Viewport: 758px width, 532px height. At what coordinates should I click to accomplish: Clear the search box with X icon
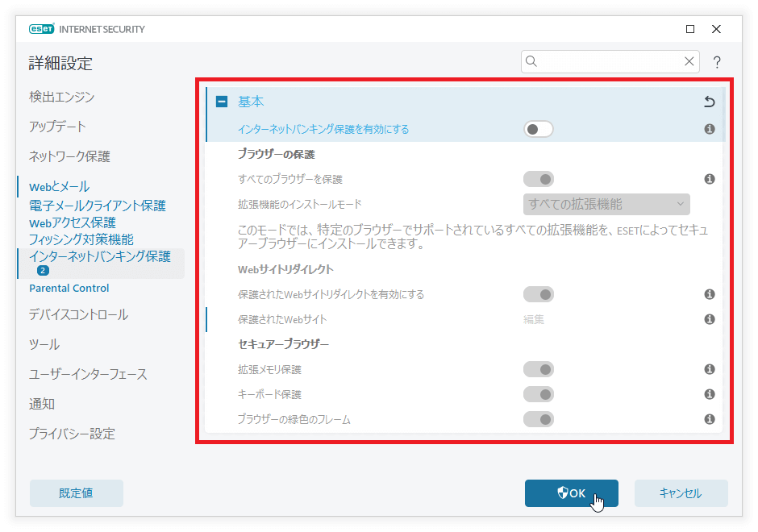pos(689,61)
